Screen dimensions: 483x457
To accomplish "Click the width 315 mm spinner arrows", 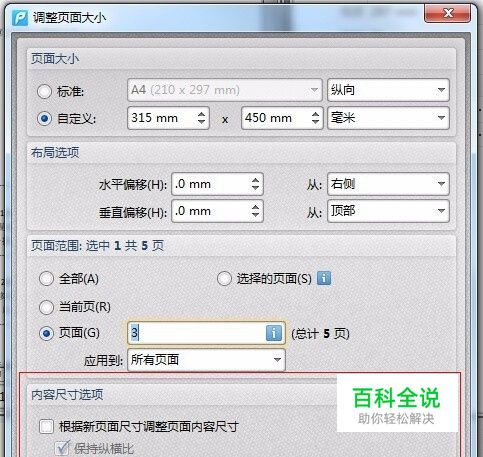I will [x=201, y=118].
